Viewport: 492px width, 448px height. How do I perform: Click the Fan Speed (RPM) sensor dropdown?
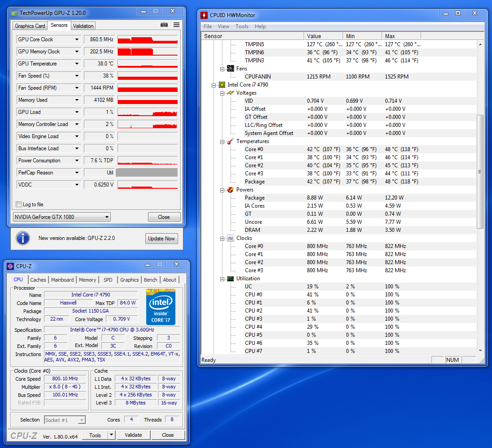[x=77, y=88]
